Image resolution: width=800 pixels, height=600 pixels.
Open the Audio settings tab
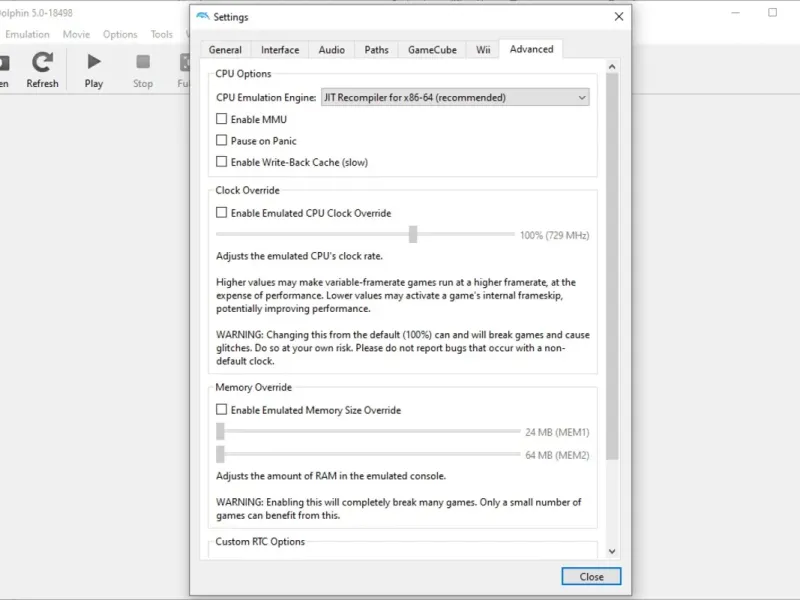click(x=332, y=50)
